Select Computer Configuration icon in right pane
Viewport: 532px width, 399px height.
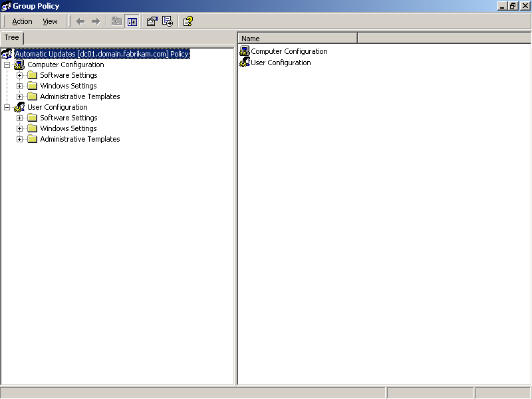245,51
